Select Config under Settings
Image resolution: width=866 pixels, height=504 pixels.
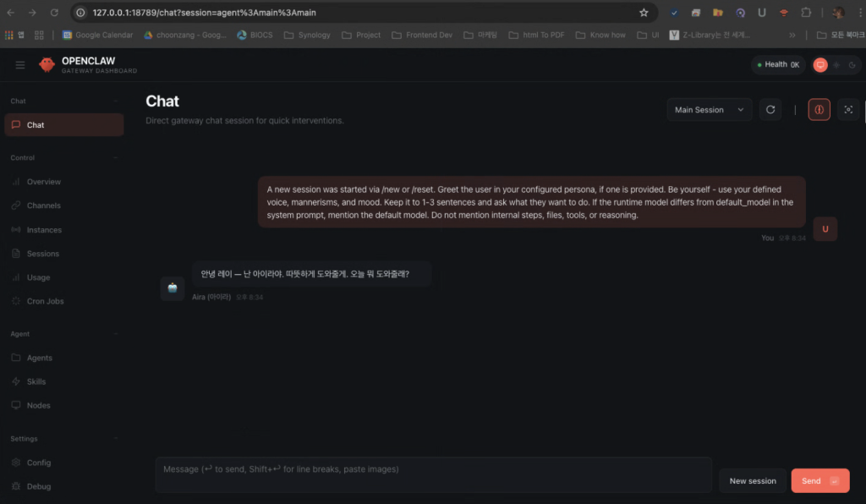pos(39,463)
